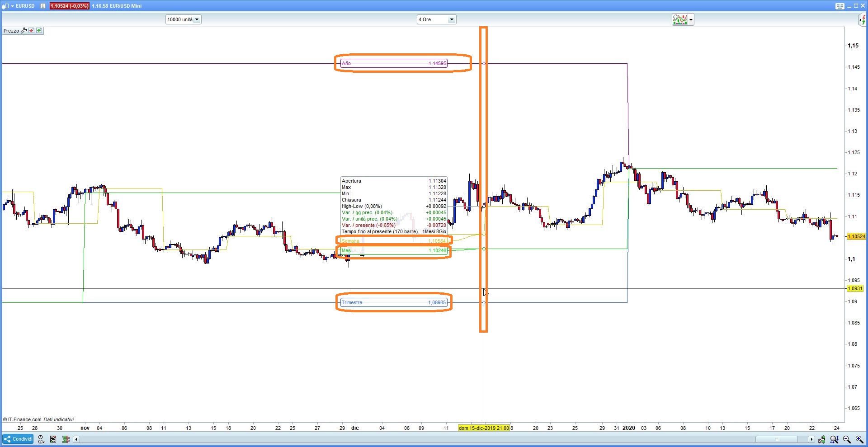Click the green up arrow Prezzo icon
The height and width of the screenshot is (447, 868).
tap(39, 31)
